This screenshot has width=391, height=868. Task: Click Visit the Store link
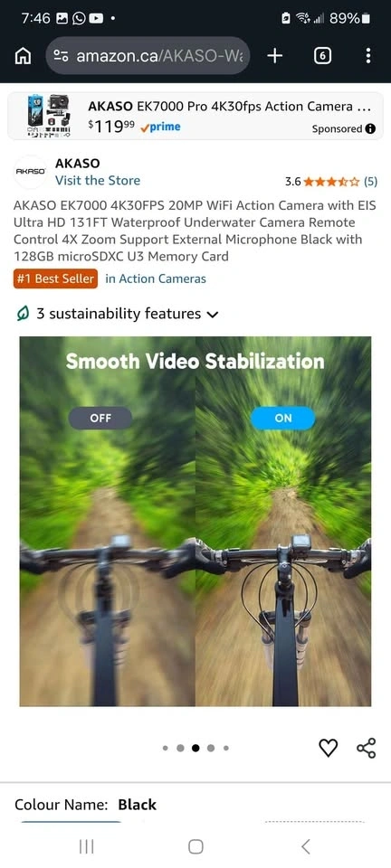click(x=98, y=181)
